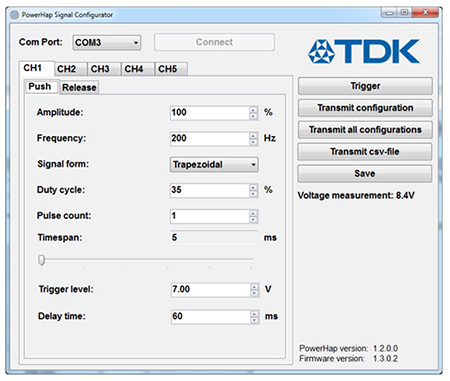Click the Trigger level value field

[x=210, y=290]
